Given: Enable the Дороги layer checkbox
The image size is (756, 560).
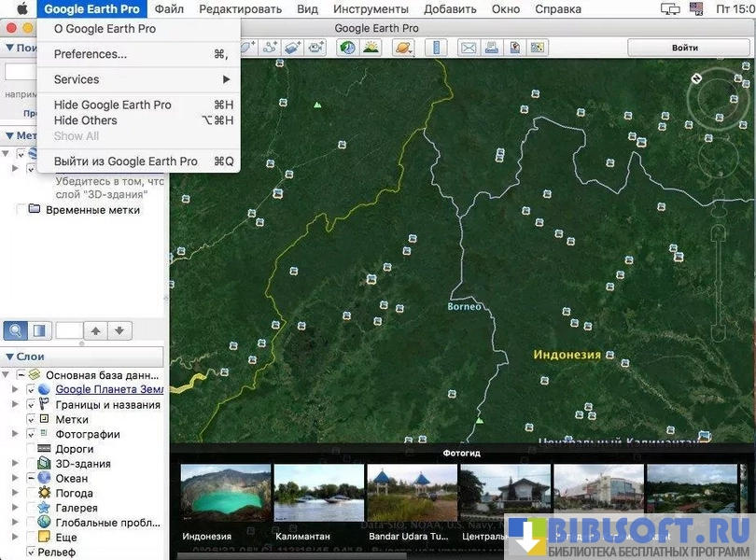Looking at the screenshot, I should [x=31, y=449].
